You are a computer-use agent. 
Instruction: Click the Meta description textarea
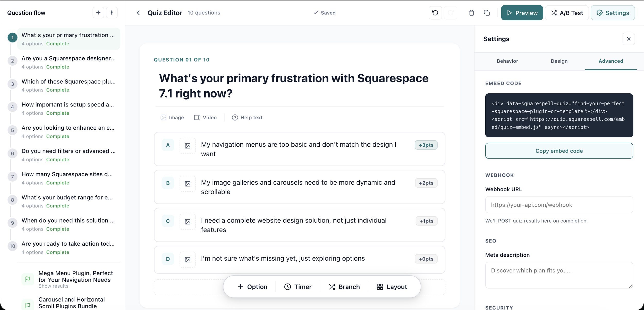(x=559, y=275)
